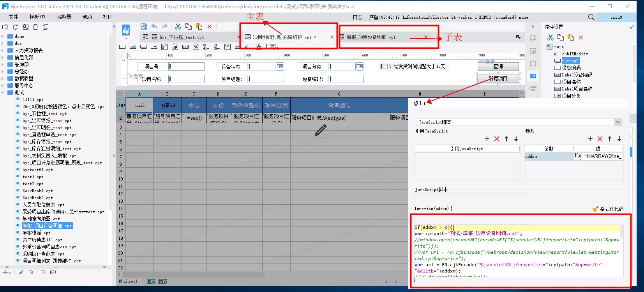Click the 新增项目 button
Viewport: 644px width, 292px height.
tap(498, 78)
